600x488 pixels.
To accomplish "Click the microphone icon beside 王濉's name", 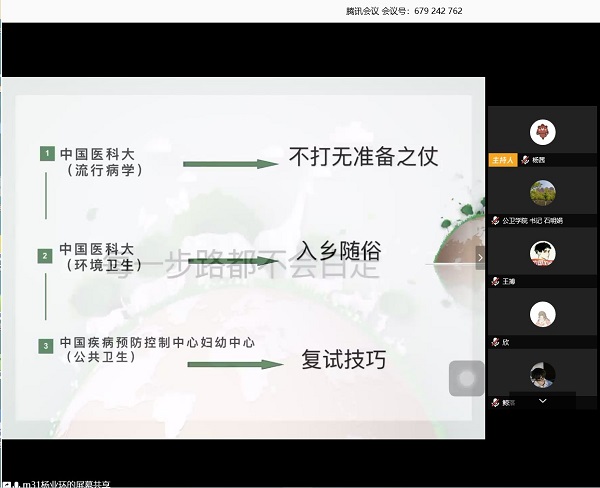I will click(x=494, y=282).
